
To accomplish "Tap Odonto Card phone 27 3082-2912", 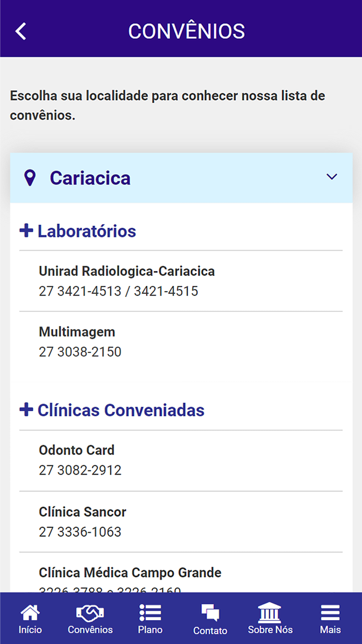I will (x=80, y=470).
